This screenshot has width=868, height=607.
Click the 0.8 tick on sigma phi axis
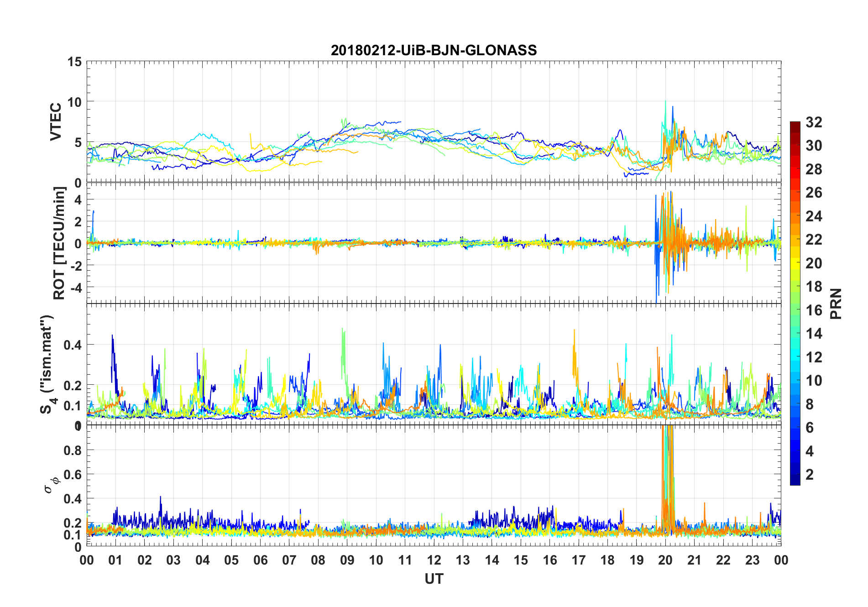tap(73, 450)
